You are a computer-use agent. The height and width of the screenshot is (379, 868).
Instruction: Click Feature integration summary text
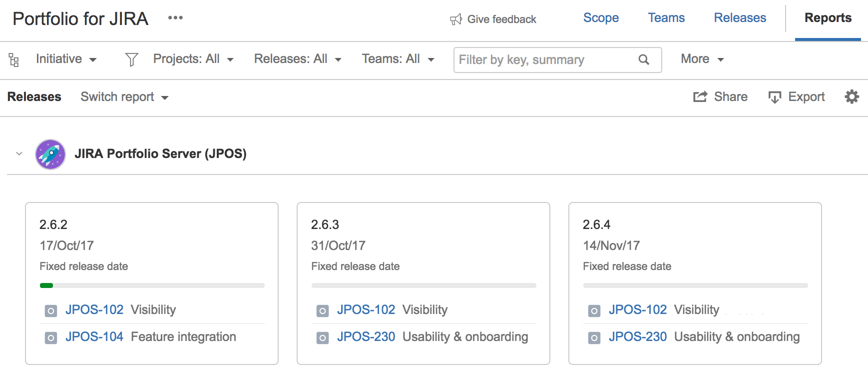click(x=183, y=337)
